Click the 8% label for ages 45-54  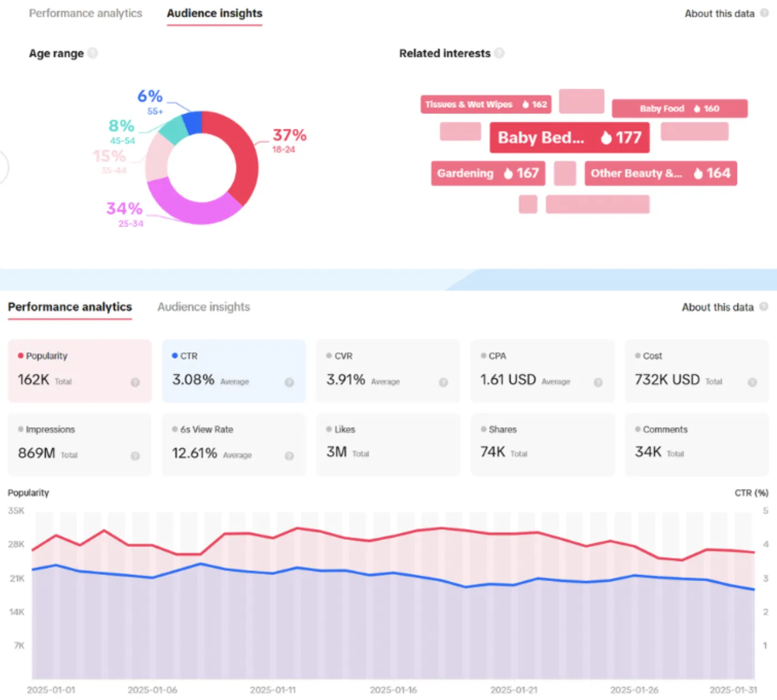(121, 126)
